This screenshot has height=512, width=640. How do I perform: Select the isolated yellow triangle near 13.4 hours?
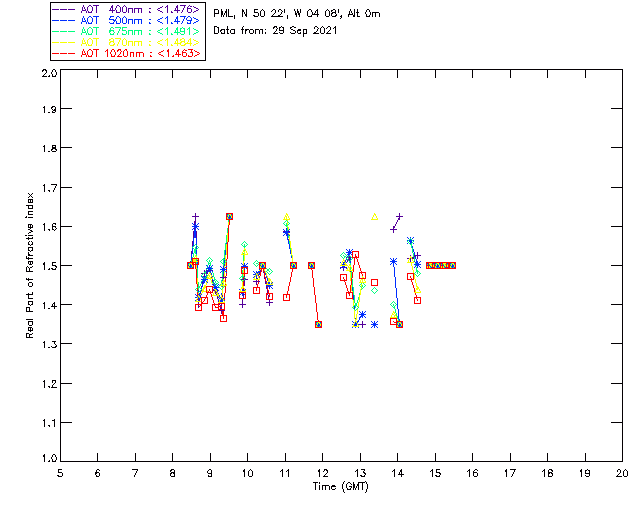pyautogui.click(x=374, y=217)
